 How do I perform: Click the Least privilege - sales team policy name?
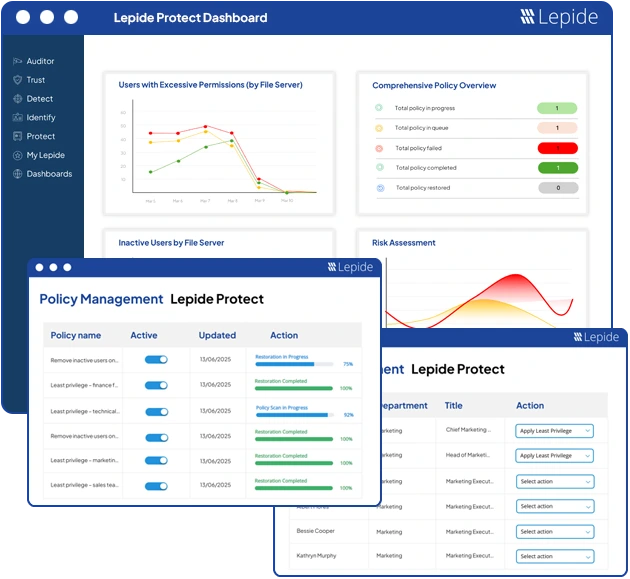click(x=84, y=485)
